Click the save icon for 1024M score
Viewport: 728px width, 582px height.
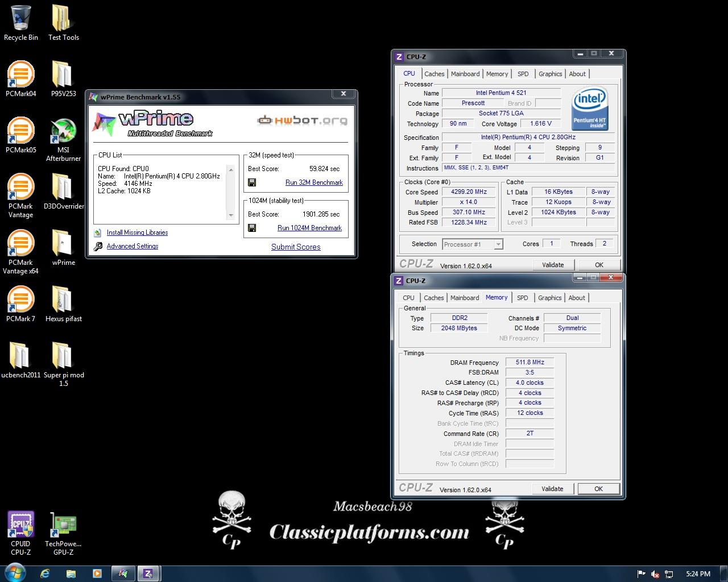click(x=252, y=228)
